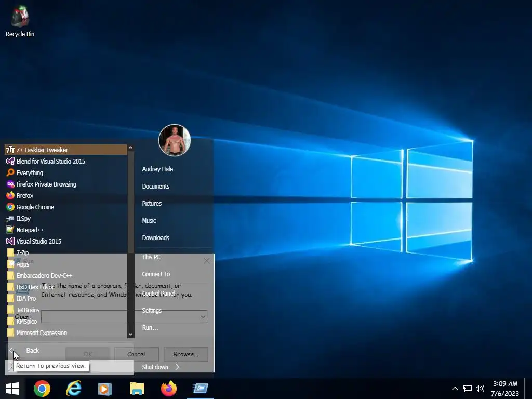Image resolution: width=532 pixels, height=399 pixels.
Task: Open network status tray icon
Action: [468, 389]
